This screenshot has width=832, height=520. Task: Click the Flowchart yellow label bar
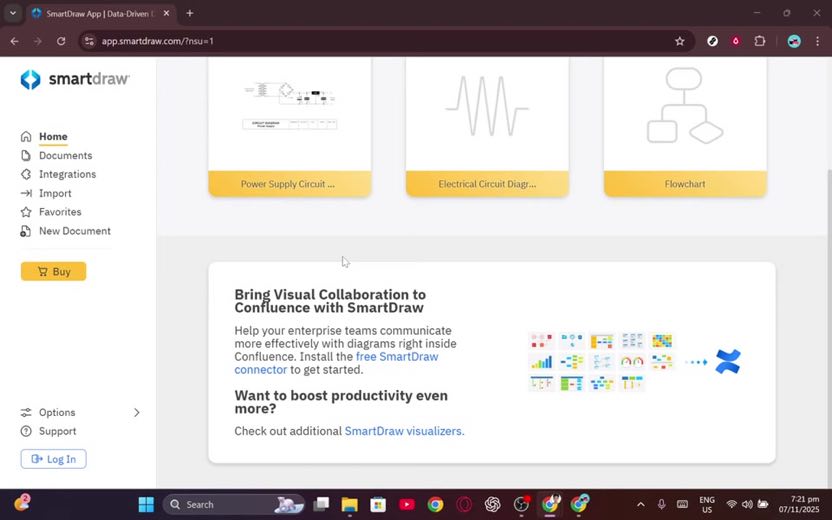[x=685, y=184]
